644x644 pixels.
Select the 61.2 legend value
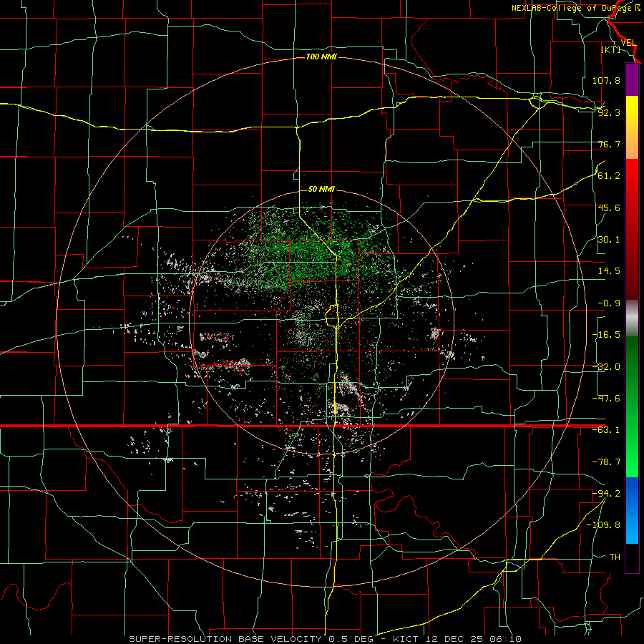(x=609, y=176)
